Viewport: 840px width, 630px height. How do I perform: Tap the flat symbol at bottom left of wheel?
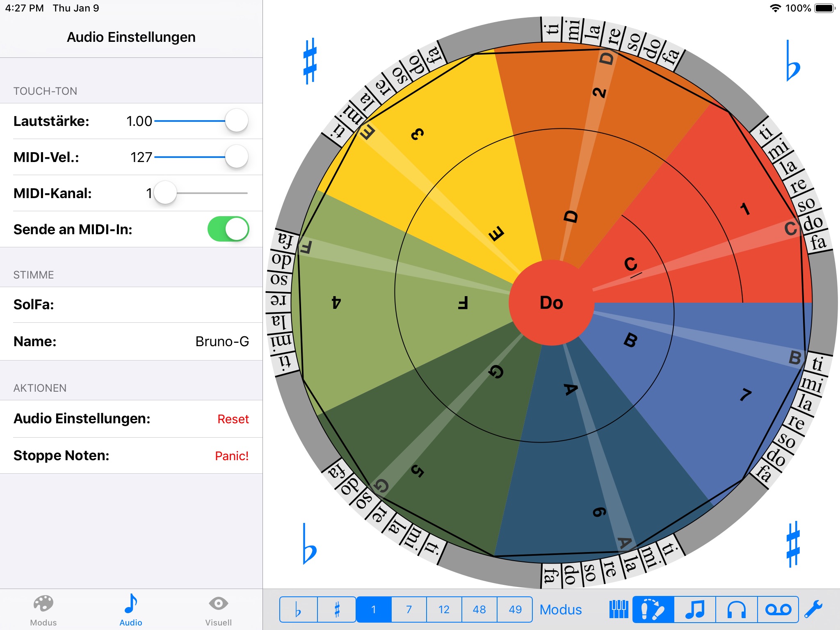309,543
